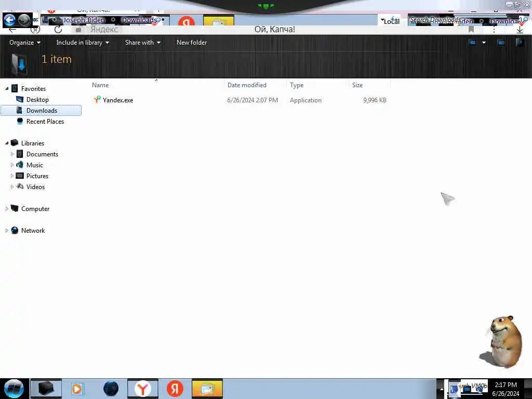
Task: Expand the Network node
Action: pyautogui.click(x=7, y=230)
